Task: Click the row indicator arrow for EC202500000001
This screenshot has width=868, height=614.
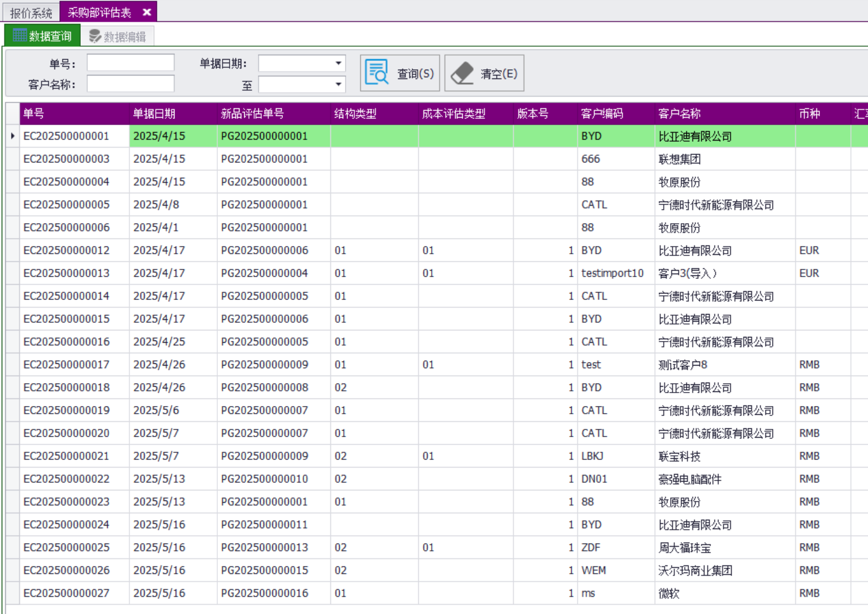Action: [x=12, y=136]
